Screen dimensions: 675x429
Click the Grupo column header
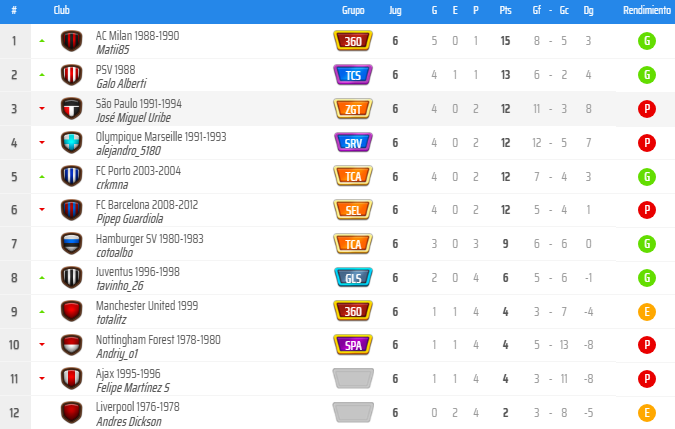click(353, 9)
